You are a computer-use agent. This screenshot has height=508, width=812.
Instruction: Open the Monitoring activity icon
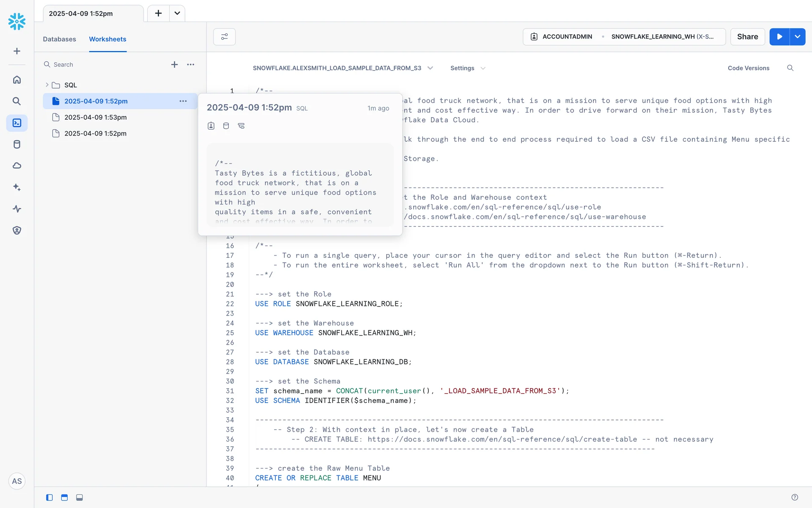pyautogui.click(x=17, y=209)
